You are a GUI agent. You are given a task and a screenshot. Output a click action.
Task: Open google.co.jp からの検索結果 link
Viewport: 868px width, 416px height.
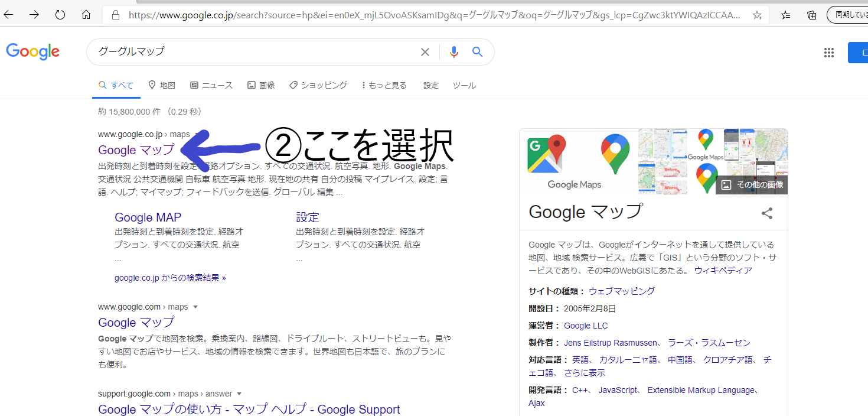[x=170, y=278]
